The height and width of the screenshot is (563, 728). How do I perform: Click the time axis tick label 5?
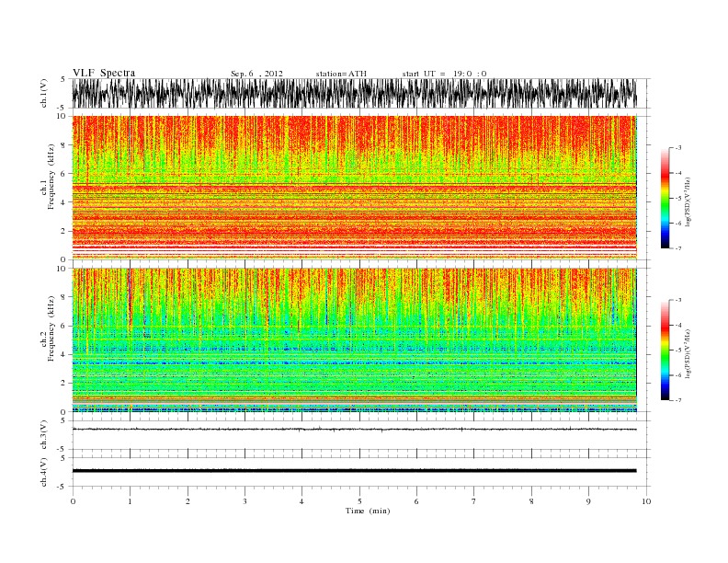coord(359,501)
